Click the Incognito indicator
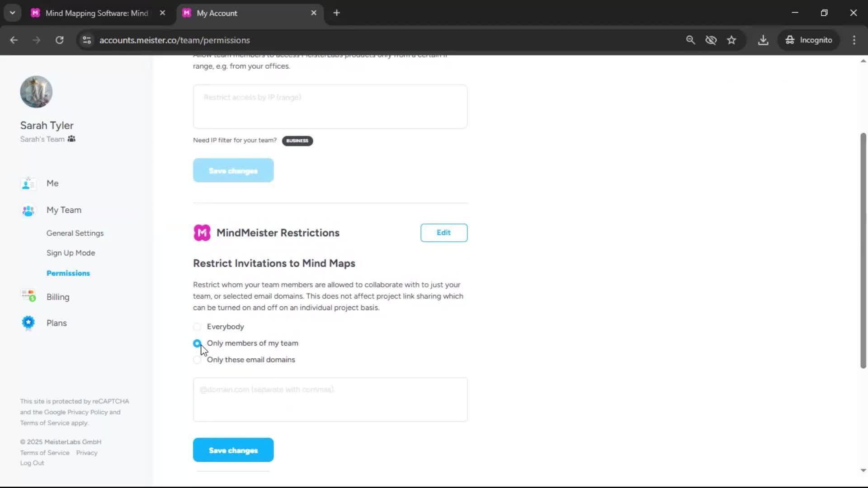 (x=809, y=40)
